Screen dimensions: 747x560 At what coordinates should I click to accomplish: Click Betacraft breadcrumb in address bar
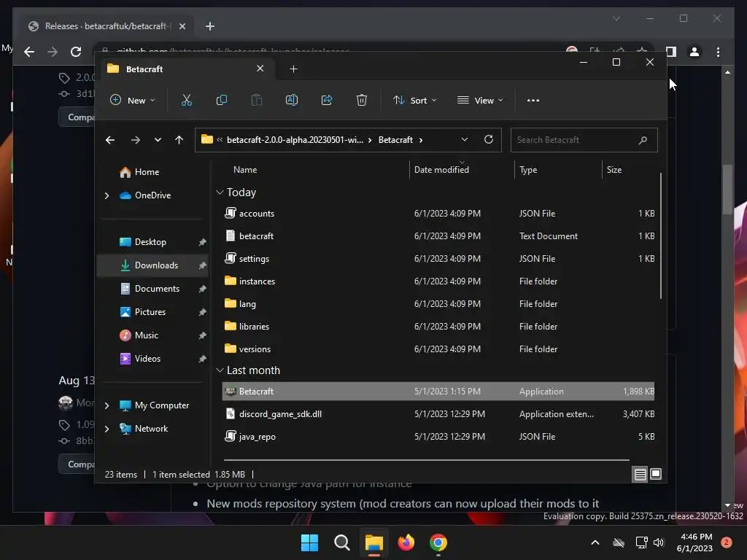point(395,140)
